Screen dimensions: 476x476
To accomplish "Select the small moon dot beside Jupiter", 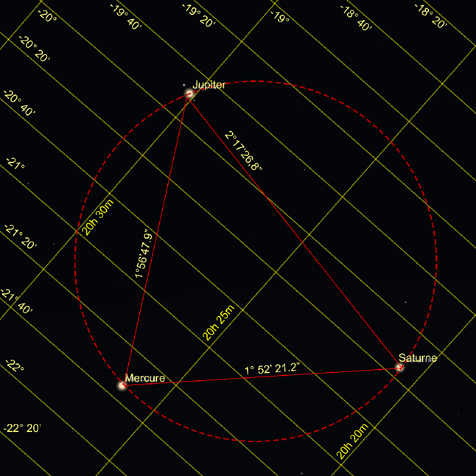I will pos(184,85).
